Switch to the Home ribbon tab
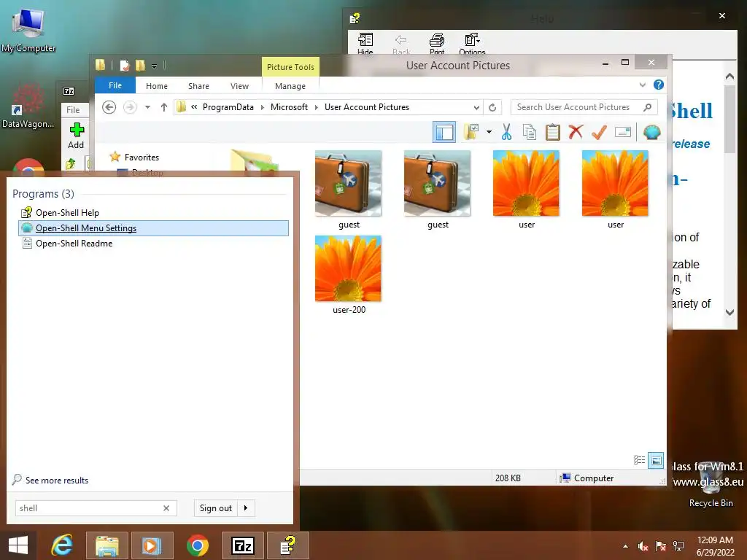Screen dimensions: 747x560 [x=157, y=86]
